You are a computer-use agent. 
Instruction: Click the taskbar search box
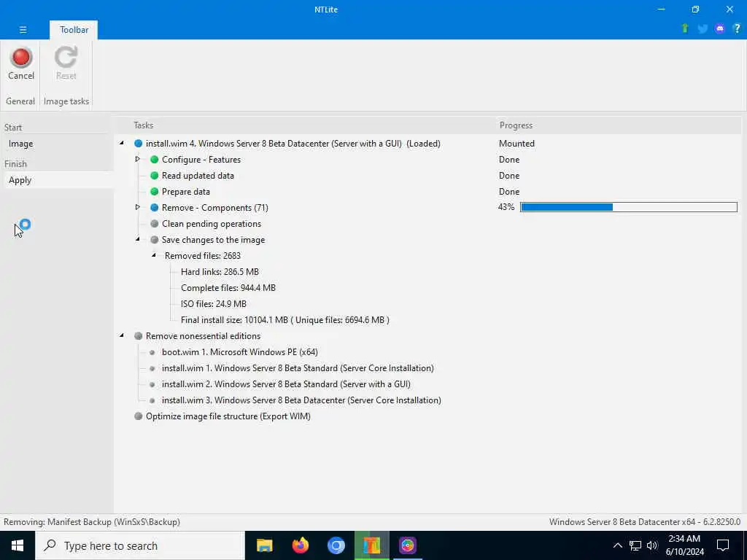click(140, 545)
